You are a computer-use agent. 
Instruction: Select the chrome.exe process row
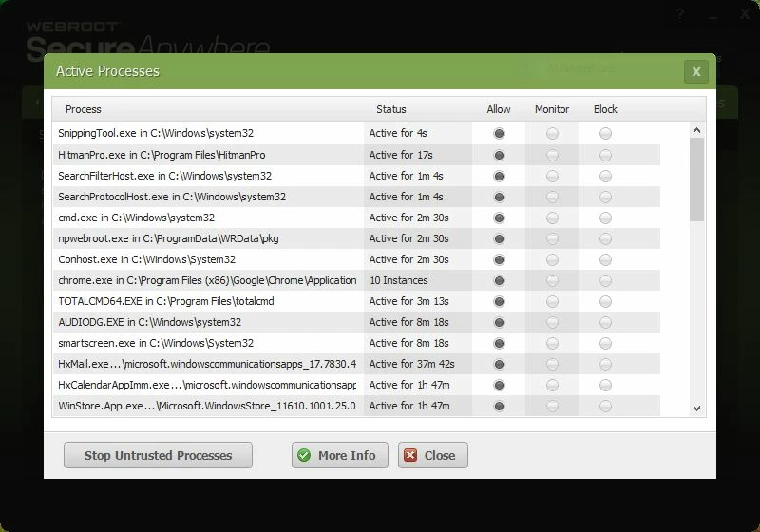click(356, 280)
